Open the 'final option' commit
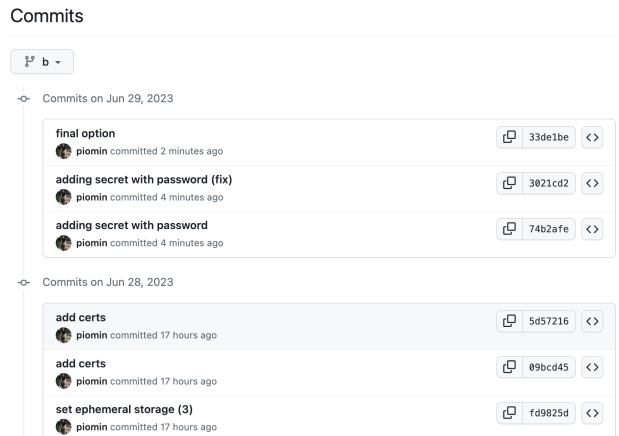Viewport: 619px width, 436px height. click(85, 134)
